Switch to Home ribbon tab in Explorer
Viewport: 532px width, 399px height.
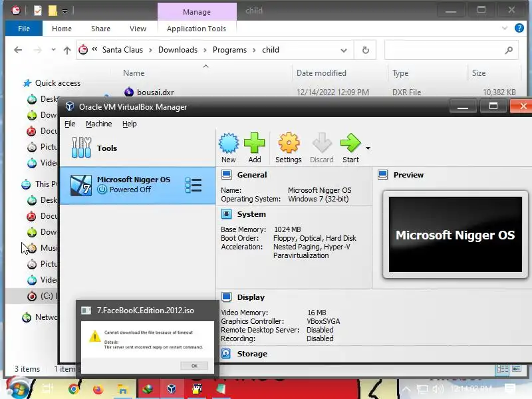point(62,29)
